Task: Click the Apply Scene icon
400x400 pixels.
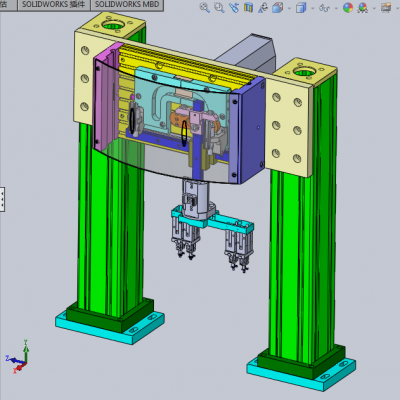Action: [363, 7]
